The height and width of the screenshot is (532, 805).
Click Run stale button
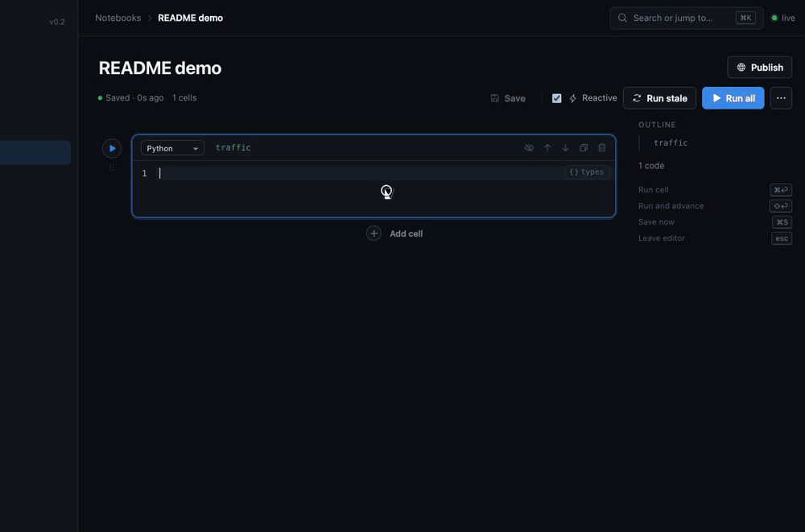coord(660,98)
